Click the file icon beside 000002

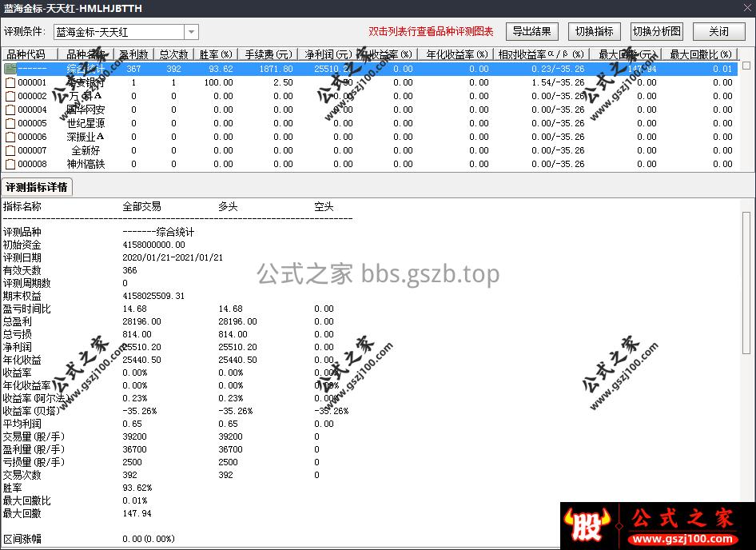tap(10, 96)
